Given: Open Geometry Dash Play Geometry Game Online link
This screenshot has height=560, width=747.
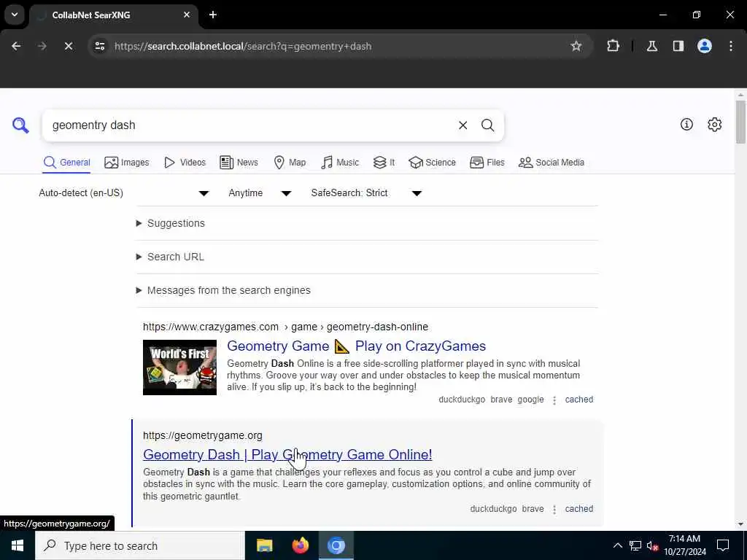Looking at the screenshot, I should pyautogui.click(x=287, y=455).
